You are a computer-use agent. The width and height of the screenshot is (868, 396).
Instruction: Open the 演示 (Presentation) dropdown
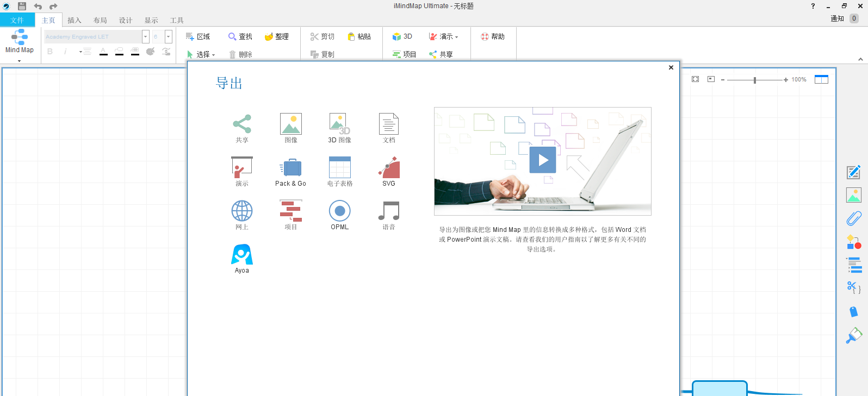pos(443,36)
